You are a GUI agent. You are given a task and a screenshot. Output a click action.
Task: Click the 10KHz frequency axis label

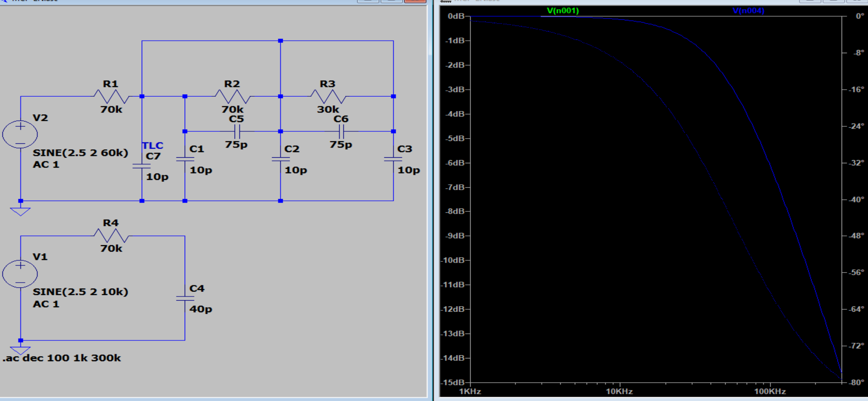pyautogui.click(x=619, y=391)
